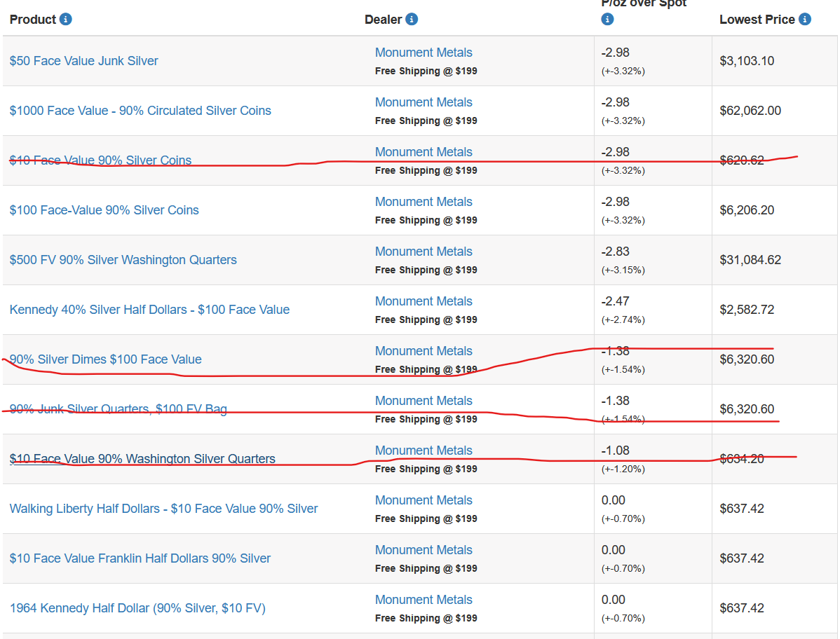Click the (+-2.74%) percentage value
Image resolution: width=840 pixels, height=639 pixels.
pyautogui.click(x=623, y=320)
